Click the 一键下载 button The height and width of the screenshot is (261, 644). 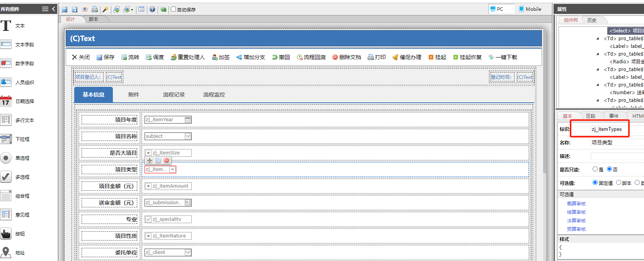click(x=503, y=57)
